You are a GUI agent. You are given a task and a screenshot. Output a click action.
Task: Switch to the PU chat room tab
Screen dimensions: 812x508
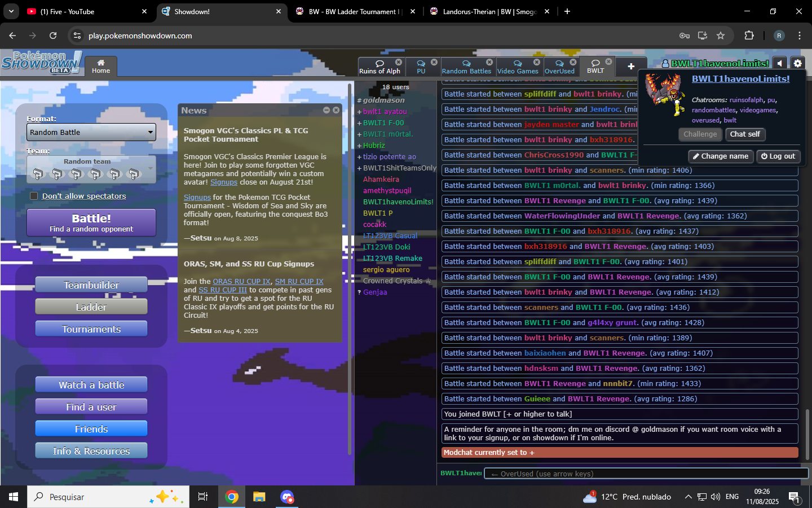(421, 67)
